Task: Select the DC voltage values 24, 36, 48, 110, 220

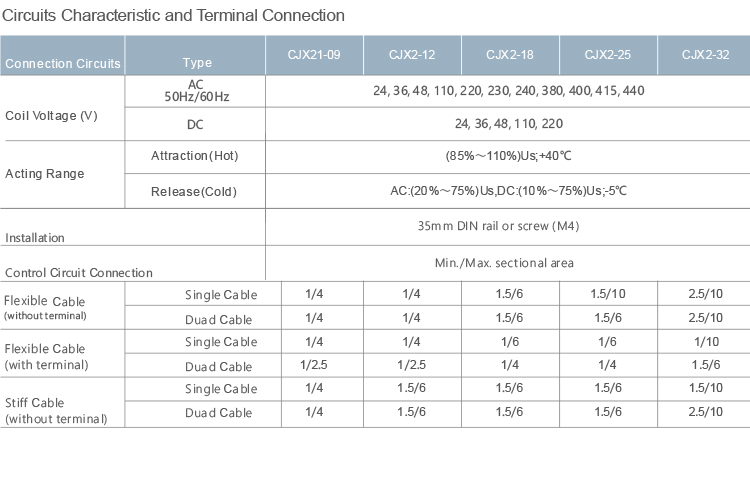Action: [x=508, y=124]
